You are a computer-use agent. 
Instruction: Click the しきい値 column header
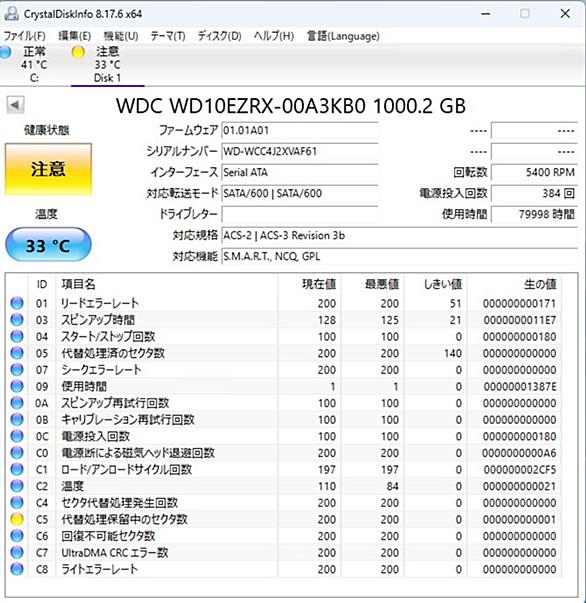click(x=435, y=284)
